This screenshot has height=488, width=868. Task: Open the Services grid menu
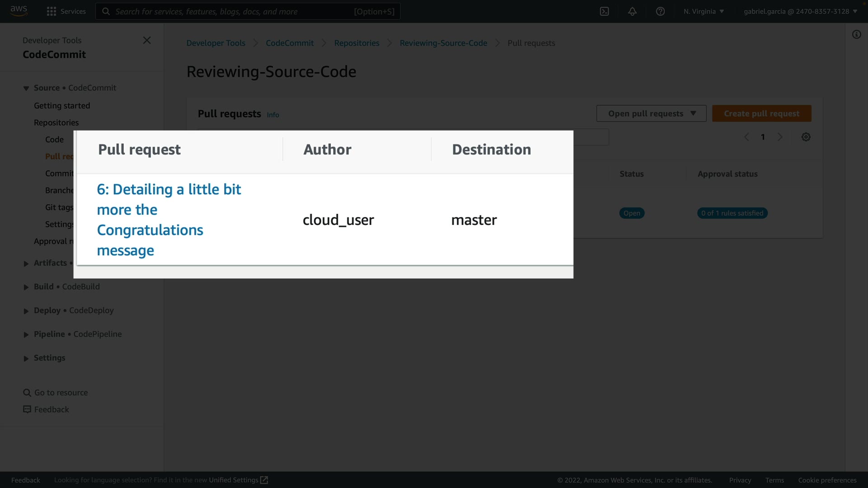(66, 11)
